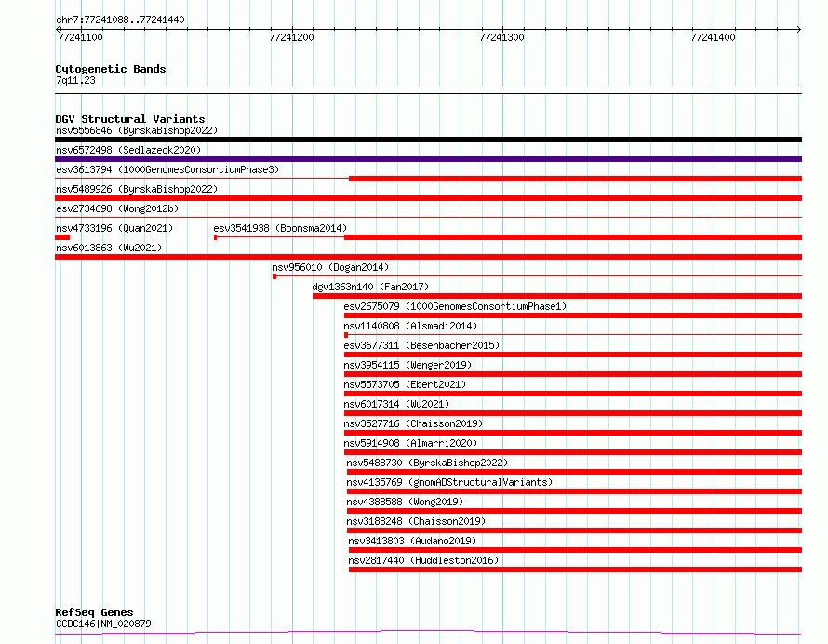Select the esv3541938 Boomsma2014 label
828x644 pixels.
pos(279,228)
